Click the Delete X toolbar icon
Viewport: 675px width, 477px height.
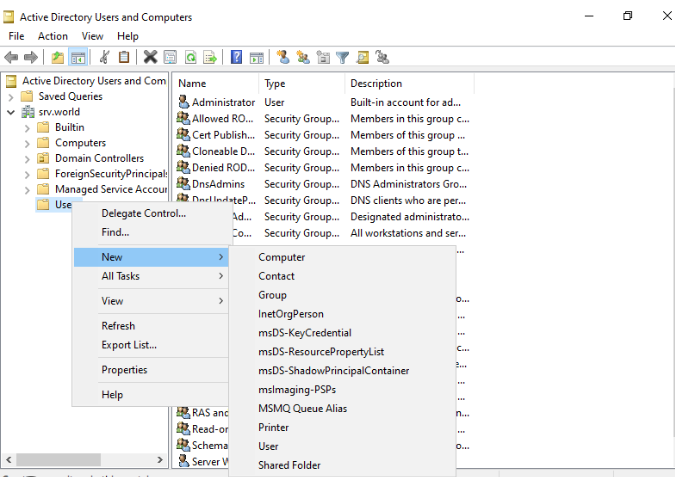click(x=150, y=57)
